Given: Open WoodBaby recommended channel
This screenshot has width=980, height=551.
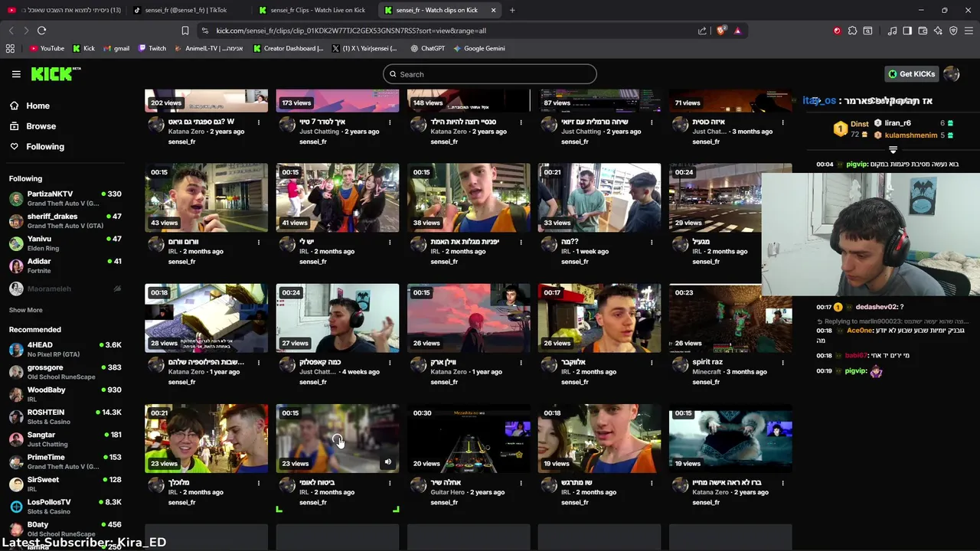Looking at the screenshot, I should click(x=65, y=394).
